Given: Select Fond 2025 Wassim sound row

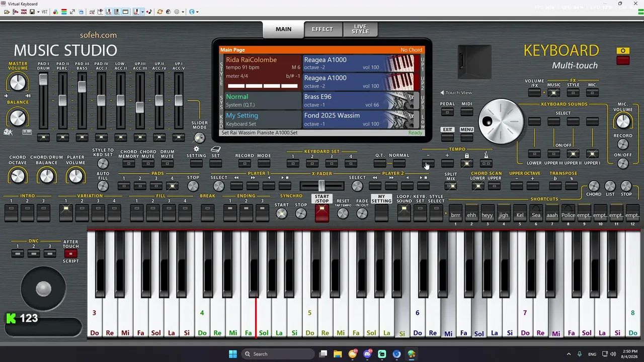Looking at the screenshot, I should click(x=360, y=120).
